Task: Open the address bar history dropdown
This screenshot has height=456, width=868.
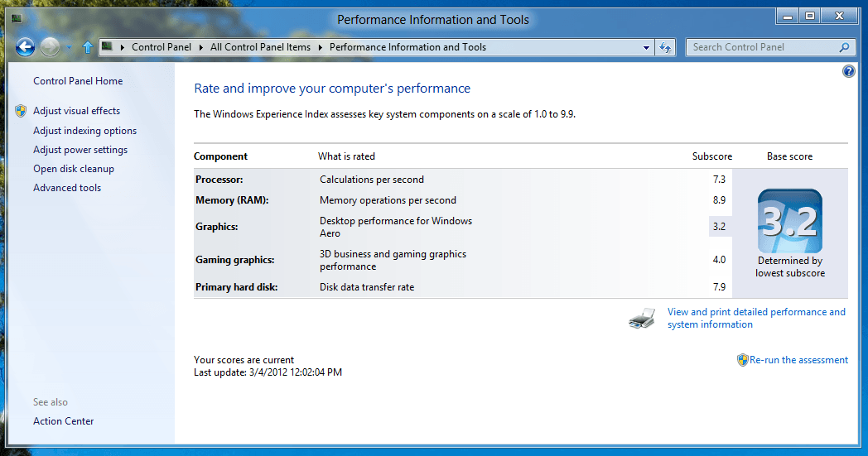Action: point(646,48)
